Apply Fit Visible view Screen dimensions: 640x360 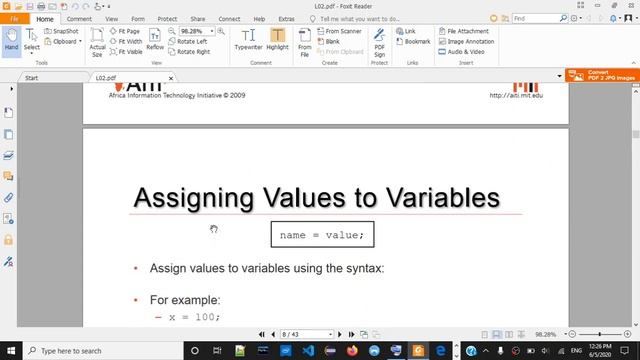126,52
